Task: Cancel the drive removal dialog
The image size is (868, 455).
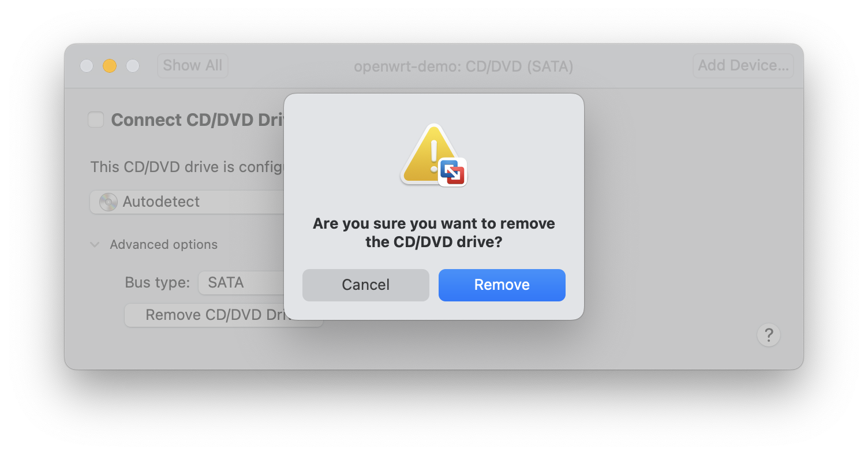Action: point(365,285)
